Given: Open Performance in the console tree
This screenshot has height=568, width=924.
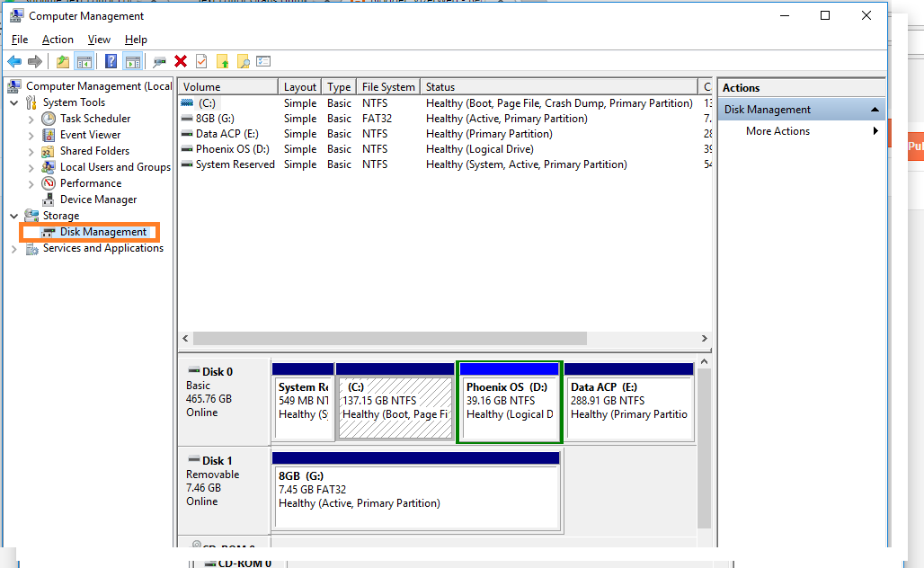Looking at the screenshot, I should pyautogui.click(x=90, y=183).
